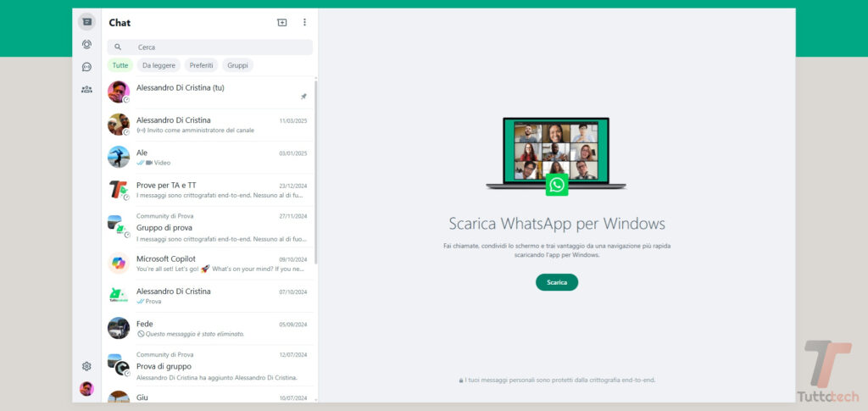The height and width of the screenshot is (411, 868).
Task: Click the WhatsApp logo on laptop illustration
Action: click(x=557, y=185)
